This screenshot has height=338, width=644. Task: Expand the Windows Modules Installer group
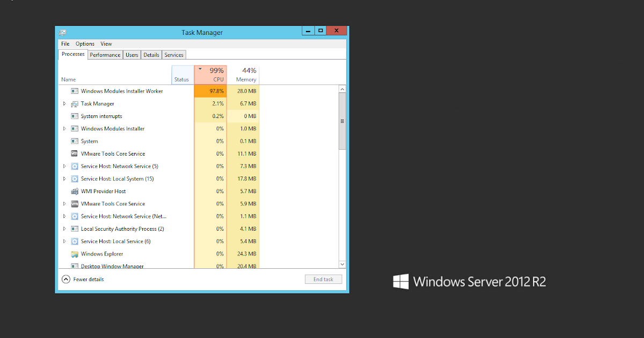pyautogui.click(x=64, y=129)
